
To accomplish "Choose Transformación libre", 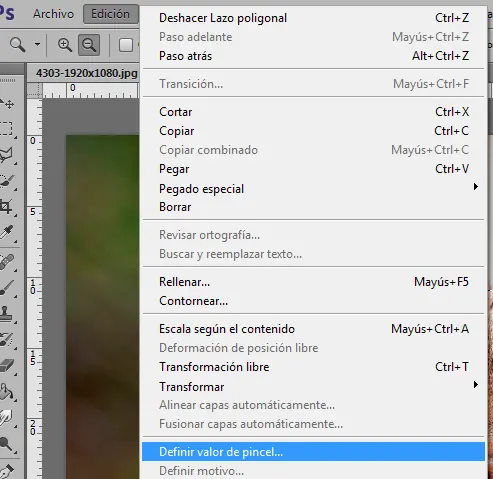I will pyautogui.click(x=314, y=367).
